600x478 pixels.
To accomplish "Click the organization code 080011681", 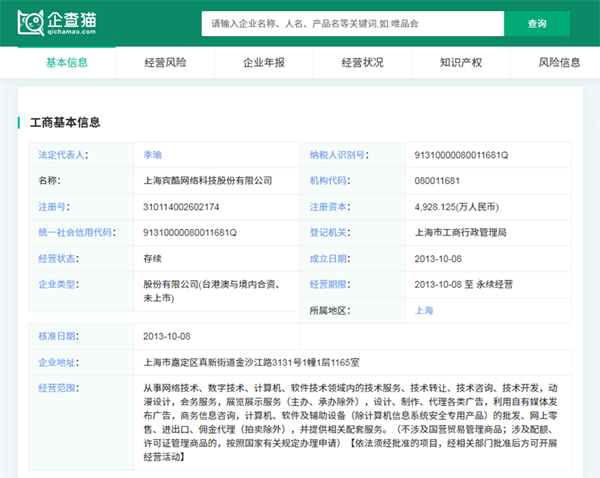I will [437, 181].
